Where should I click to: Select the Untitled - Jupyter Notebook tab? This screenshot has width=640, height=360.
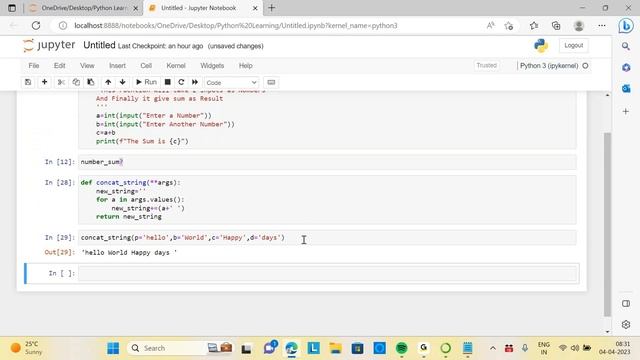point(203,8)
